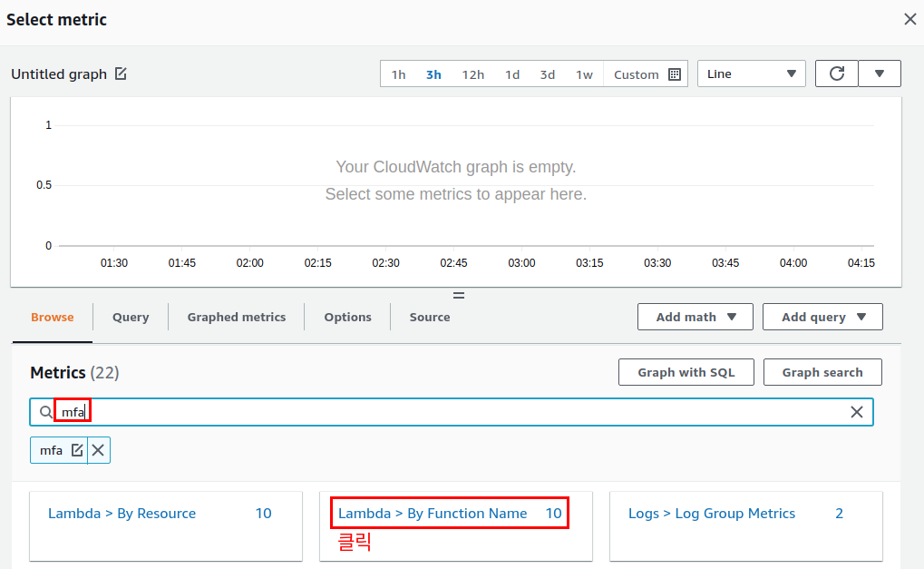Viewport: 924px width, 569px height.
Task: Open Logs > Log Group Metrics
Action: [712, 514]
